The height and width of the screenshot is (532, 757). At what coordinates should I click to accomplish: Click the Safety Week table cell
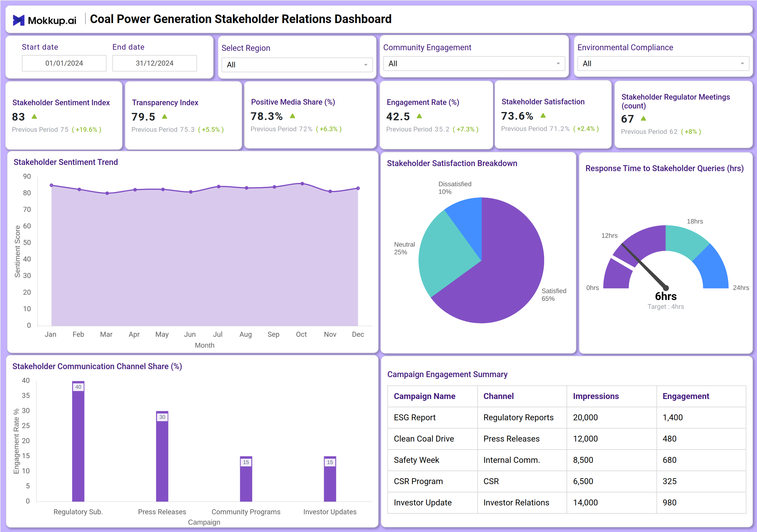(x=433, y=460)
